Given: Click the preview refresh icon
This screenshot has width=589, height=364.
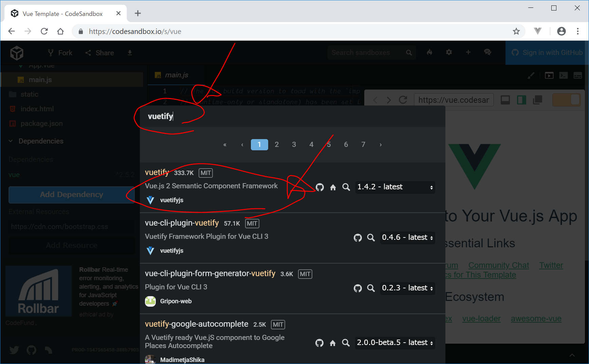Looking at the screenshot, I should (x=403, y=100).
